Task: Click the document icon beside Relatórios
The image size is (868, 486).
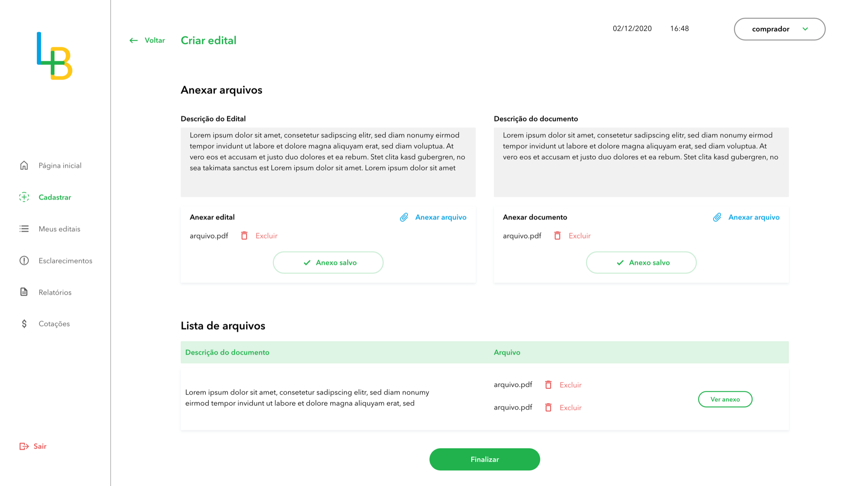Action: click(24, 292)
